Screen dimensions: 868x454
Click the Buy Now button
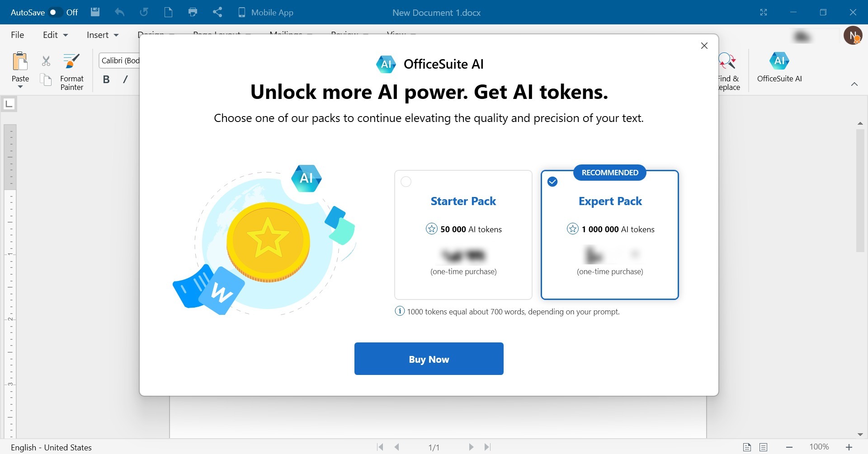coord(429,359)
